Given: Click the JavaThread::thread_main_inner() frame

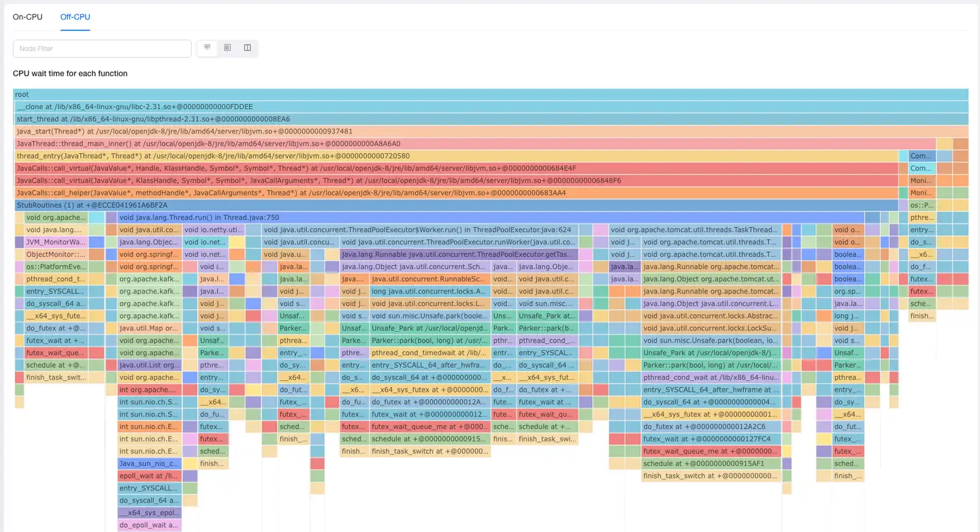Looking at the screenshot, I should click(475, 144).
